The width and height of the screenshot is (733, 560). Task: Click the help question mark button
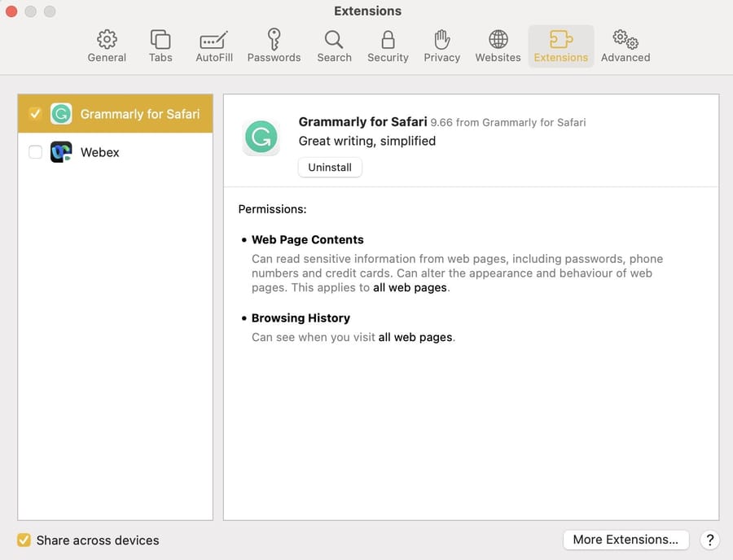709,540
